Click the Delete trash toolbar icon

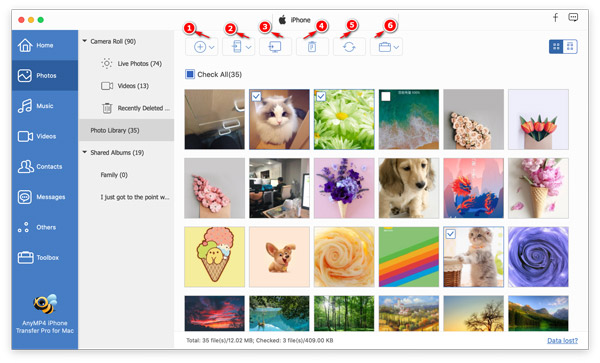point(312,47)
